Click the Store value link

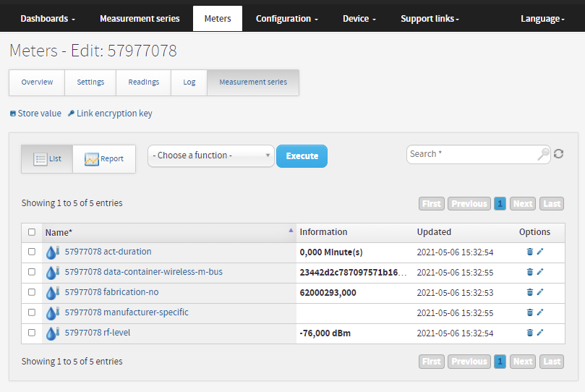pos(36,114)
